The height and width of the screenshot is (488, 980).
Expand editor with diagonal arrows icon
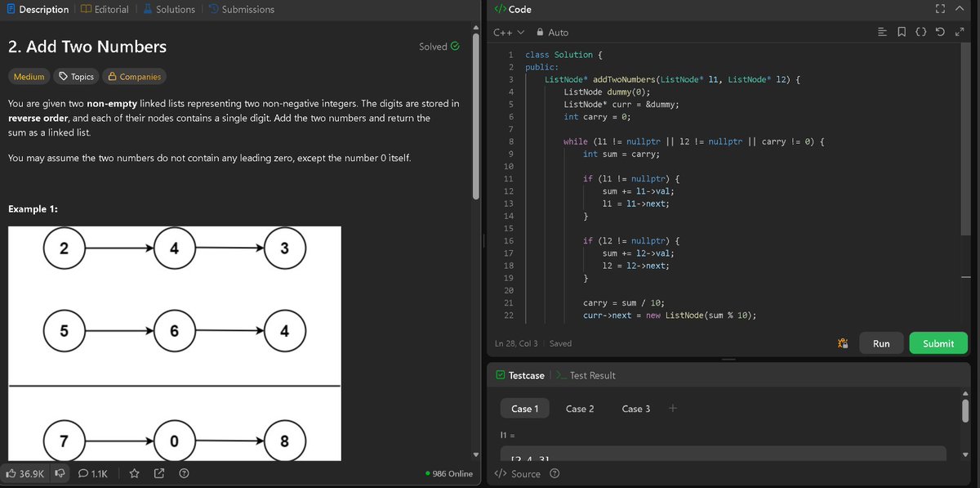click(x=960, y=32)
